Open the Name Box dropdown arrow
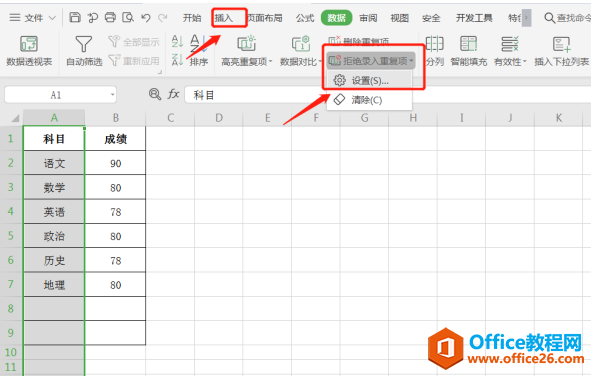The height and width of the screenshot is (376, 591). click(112, 95)
